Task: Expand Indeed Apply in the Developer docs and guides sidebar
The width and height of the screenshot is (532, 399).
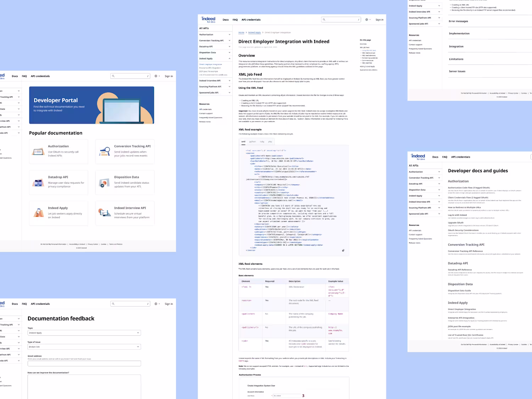Action: click(425, 196)
